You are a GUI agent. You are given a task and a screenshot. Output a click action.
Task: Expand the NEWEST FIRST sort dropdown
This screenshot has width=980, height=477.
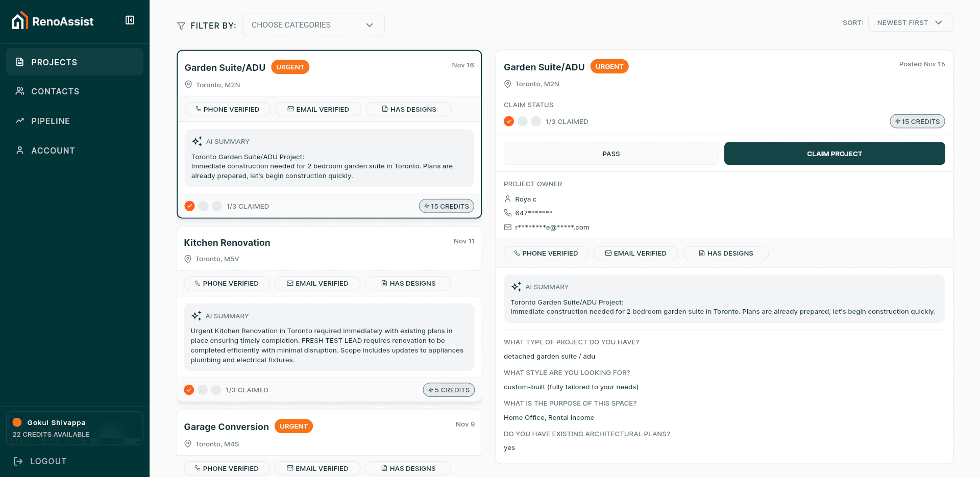[910, 22]
